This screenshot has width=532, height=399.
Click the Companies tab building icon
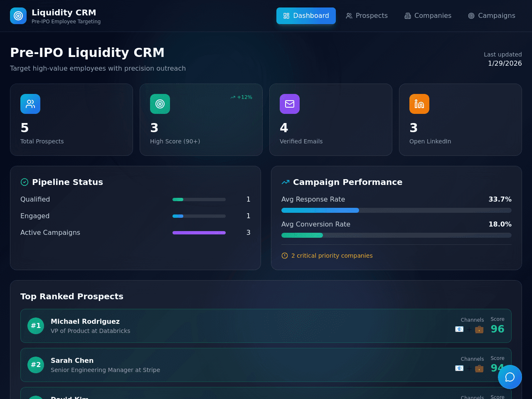(408, 16)
